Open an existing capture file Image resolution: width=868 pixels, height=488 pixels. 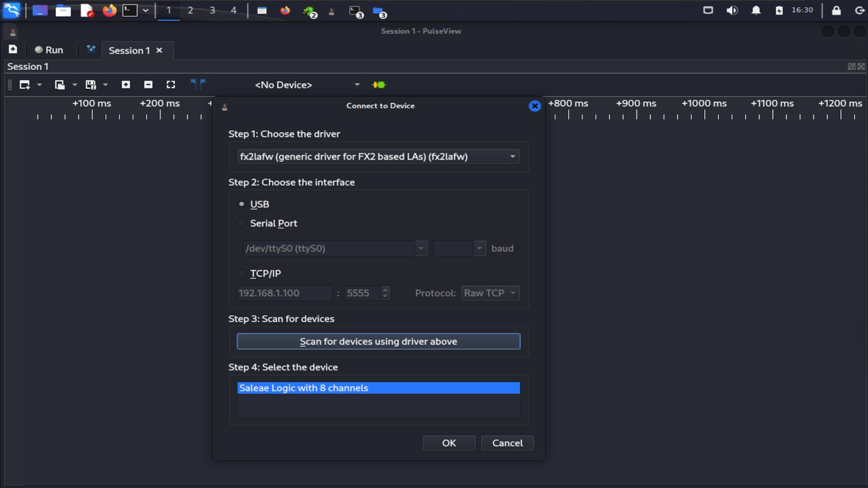[x=60, y=85]
